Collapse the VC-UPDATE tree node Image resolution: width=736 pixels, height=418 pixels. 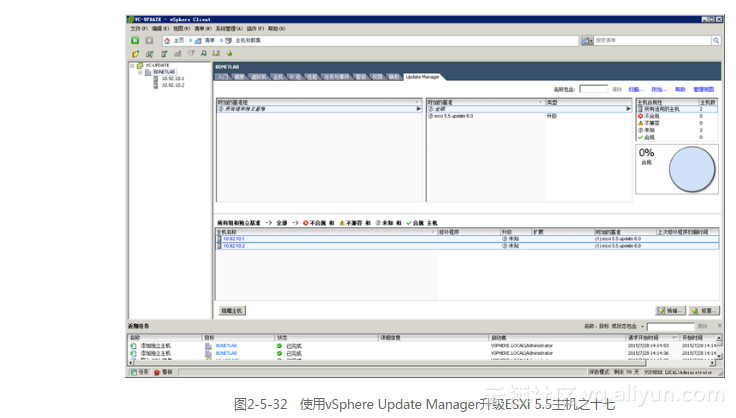(132, 66)
